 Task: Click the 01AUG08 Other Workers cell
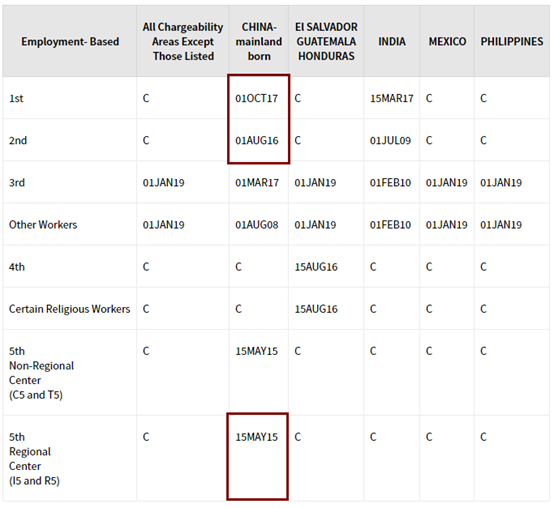(x=257, y=225)
